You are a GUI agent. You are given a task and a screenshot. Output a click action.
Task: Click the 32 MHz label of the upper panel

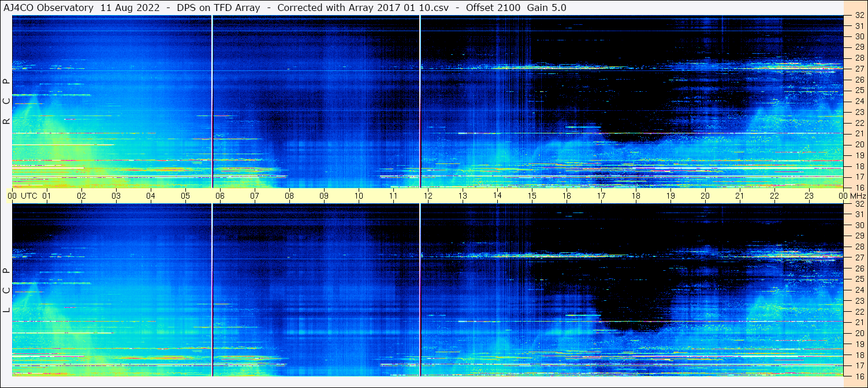859,16
